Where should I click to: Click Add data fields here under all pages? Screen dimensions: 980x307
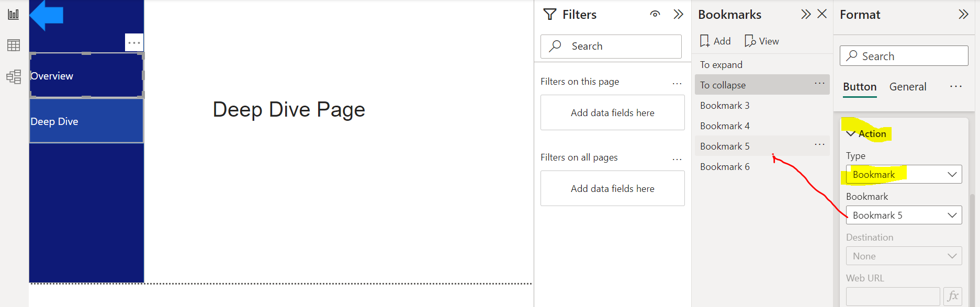pos(613,188)
